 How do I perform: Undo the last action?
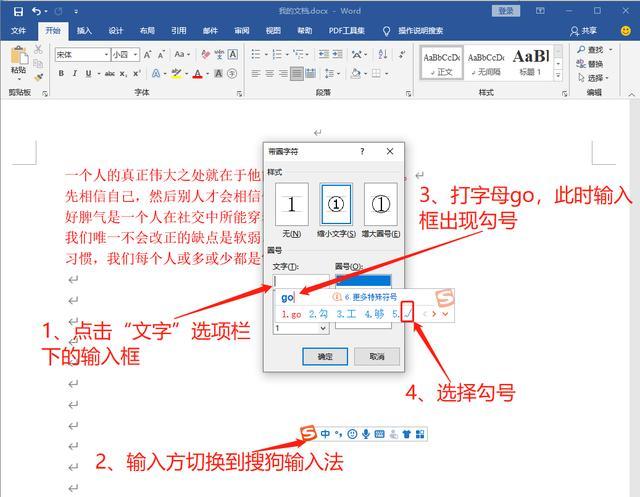tap(36, 11)
